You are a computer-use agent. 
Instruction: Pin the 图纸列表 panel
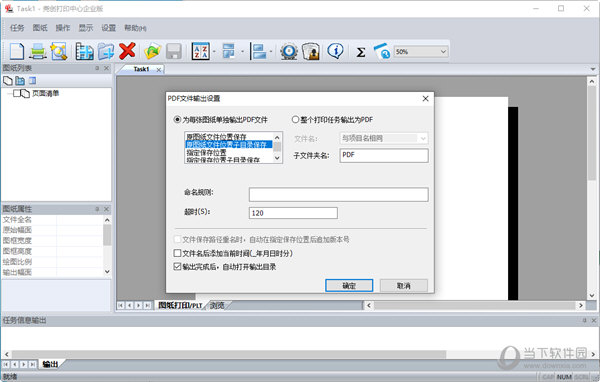point(97,68)
